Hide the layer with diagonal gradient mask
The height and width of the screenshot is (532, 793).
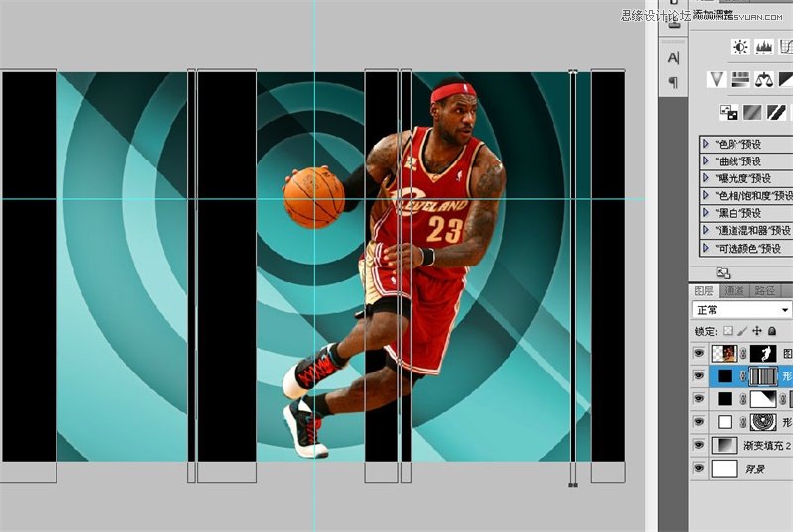699,398
